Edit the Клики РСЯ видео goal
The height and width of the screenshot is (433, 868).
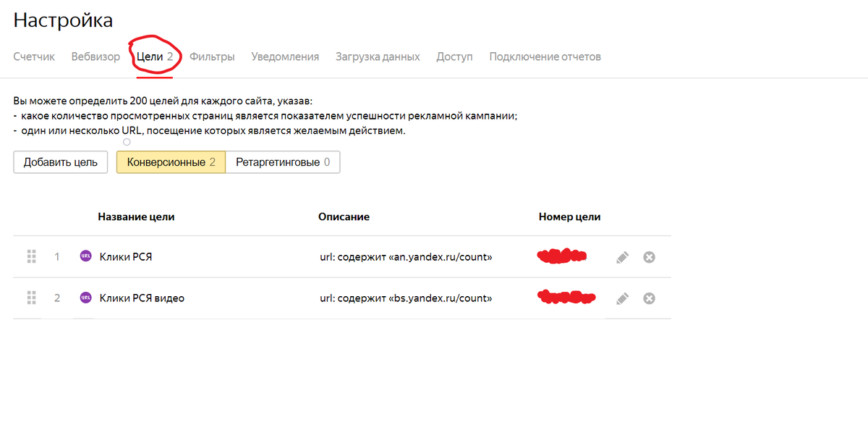[622, 298]
